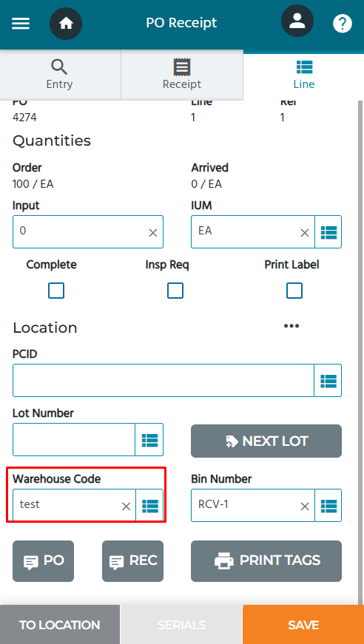364x644 pixels.
Task: Go to the home screen icon
Action: coord(66,24)
